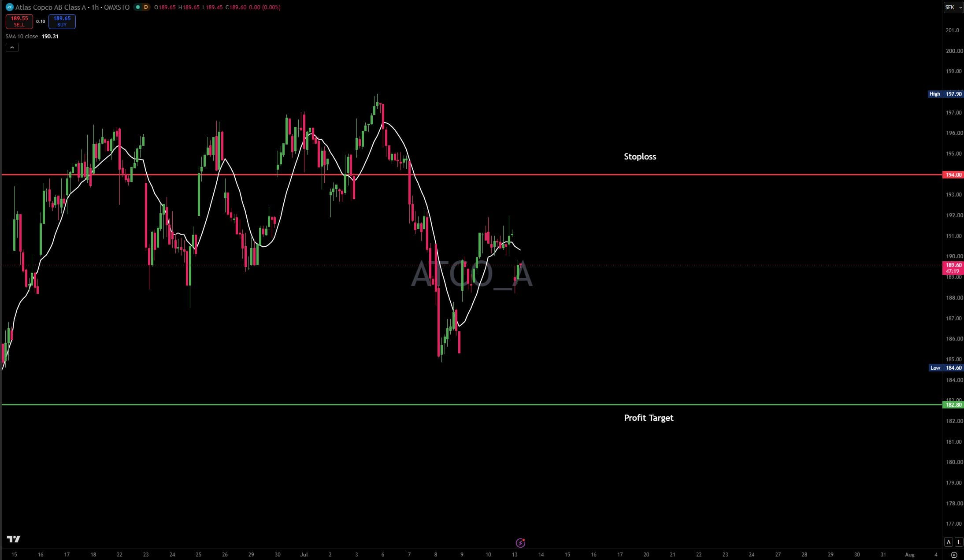
Task: Click the Open value O189.65
Action: click(x=165, y=7)
